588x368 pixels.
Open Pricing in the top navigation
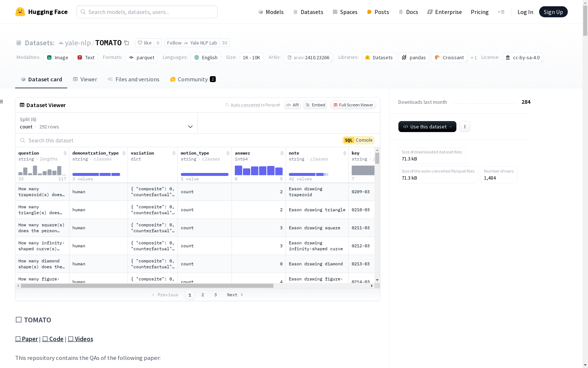tap(480, 12)
